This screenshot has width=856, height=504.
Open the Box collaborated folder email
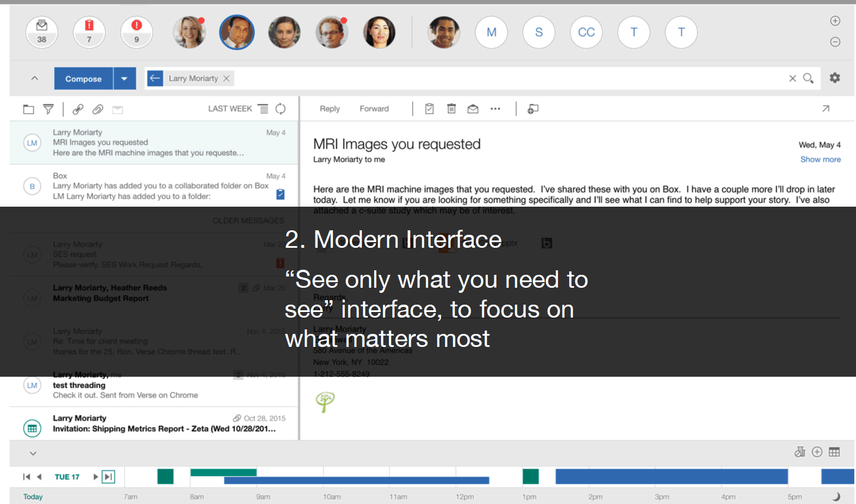click(x=154, y=186)
